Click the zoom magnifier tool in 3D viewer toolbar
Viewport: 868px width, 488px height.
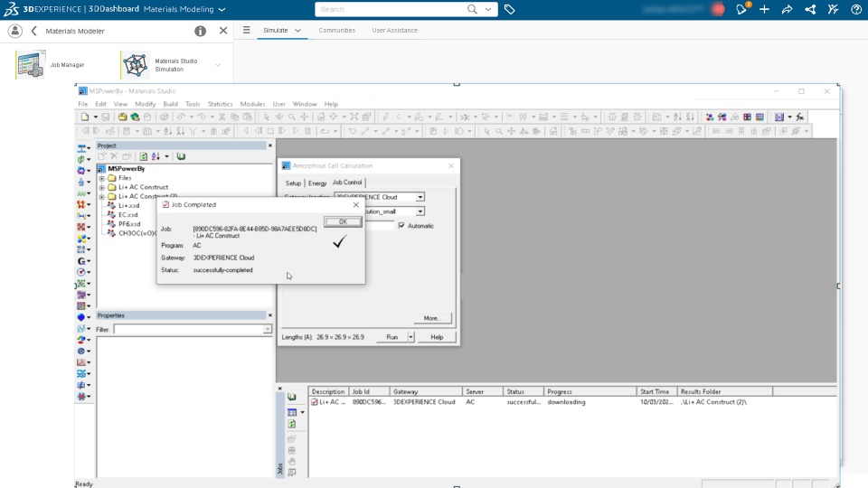(292, 117)
